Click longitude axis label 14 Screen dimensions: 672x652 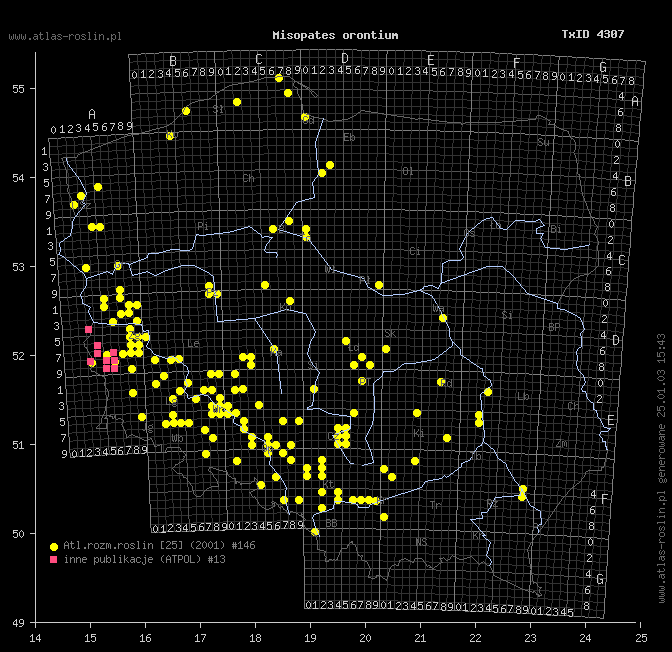tap(35, 638)
